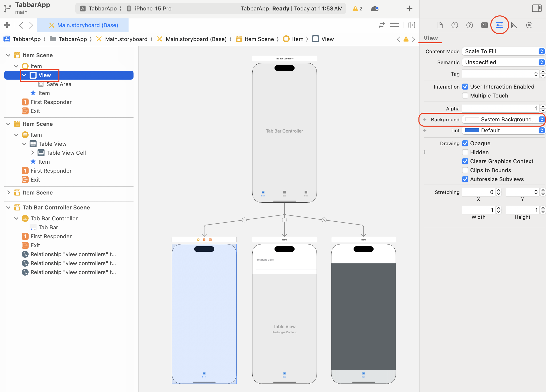
Task: Collapse the Table View outline row
Action: (x=24, y=144)
